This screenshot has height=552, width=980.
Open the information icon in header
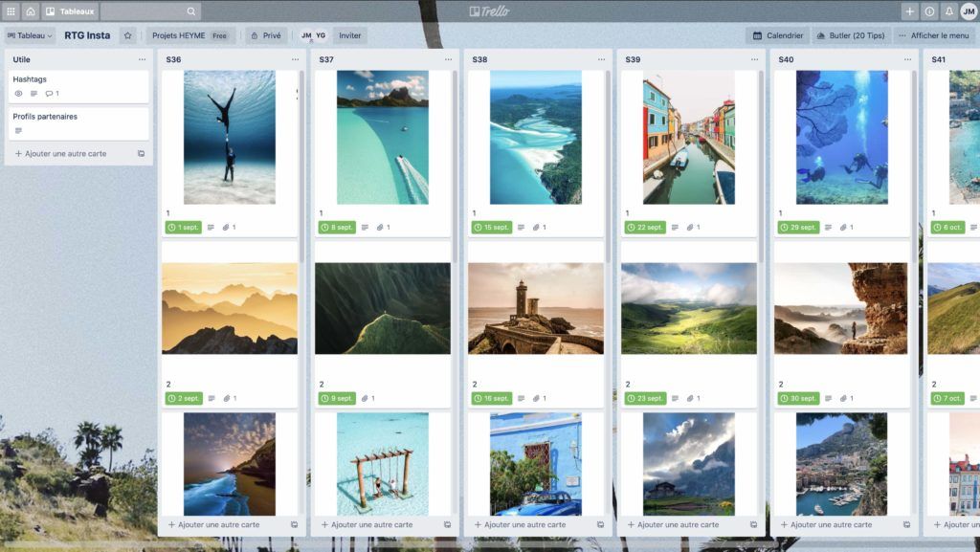point(929,11)
